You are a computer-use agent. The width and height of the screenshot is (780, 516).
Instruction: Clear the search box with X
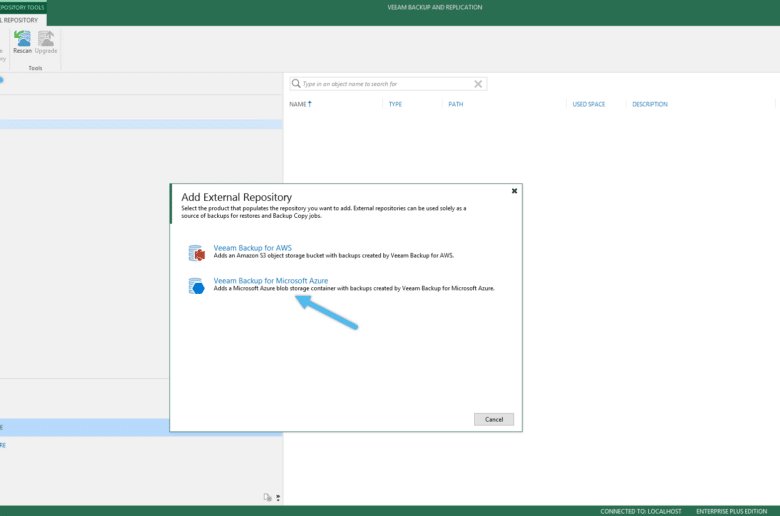pyautogui.click(x=478, y=84)
